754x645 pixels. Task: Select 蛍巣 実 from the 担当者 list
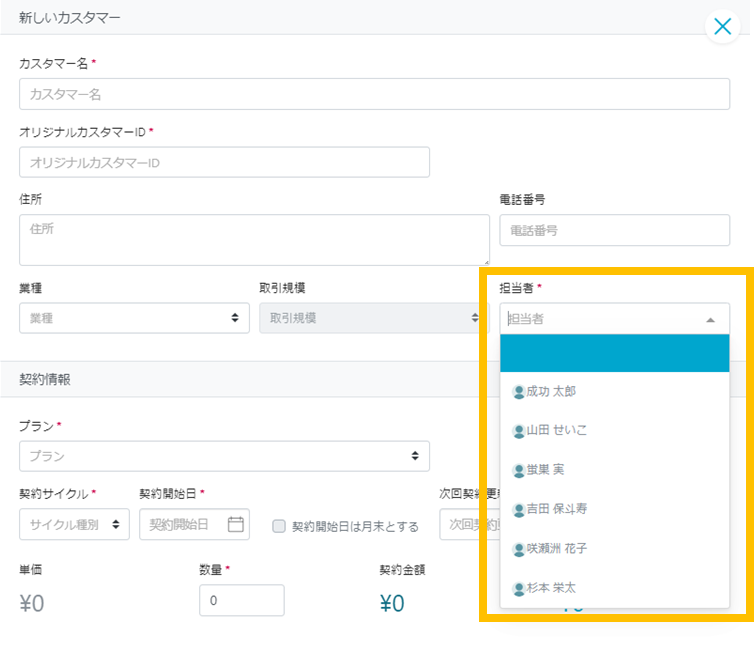pos(615,470)
